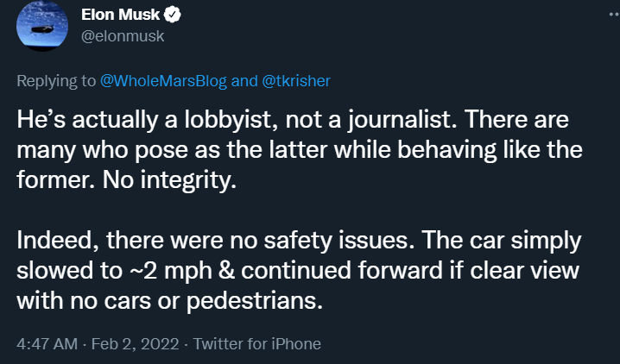
Task: Click the Feb 2, 2022 date
Action: pos(131,343)
